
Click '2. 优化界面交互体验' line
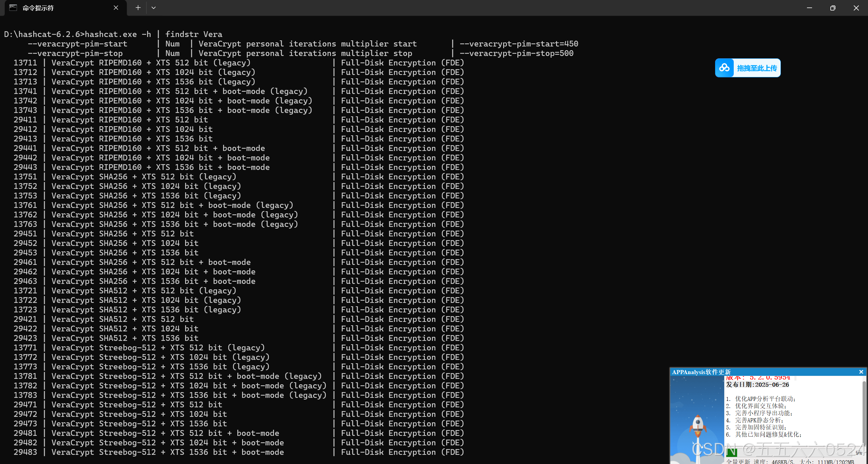[x=756, y=406]
